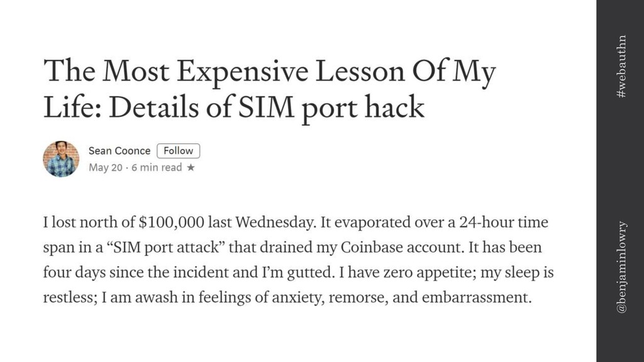Screen dimensions: 644x362
Task: Select the #webauthn hashtag in sidebar
Action: click(x=622, y=66)
